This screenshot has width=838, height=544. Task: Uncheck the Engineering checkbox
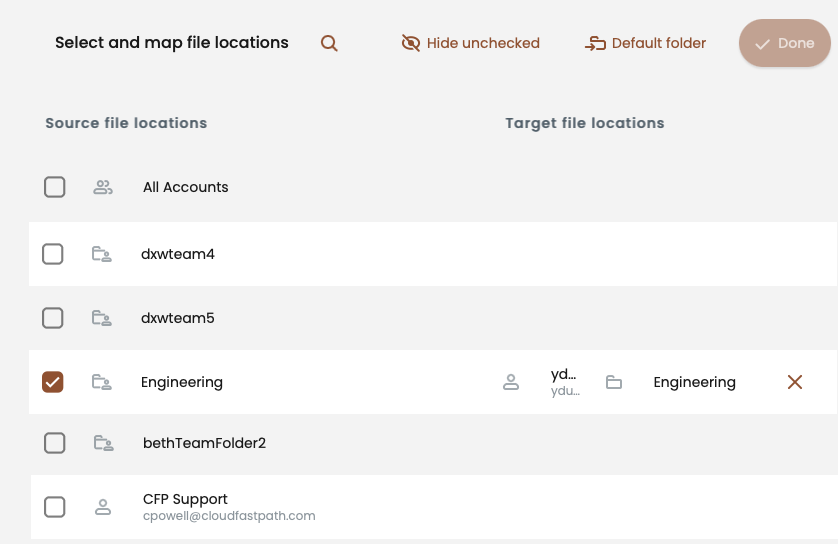[52, 382]
